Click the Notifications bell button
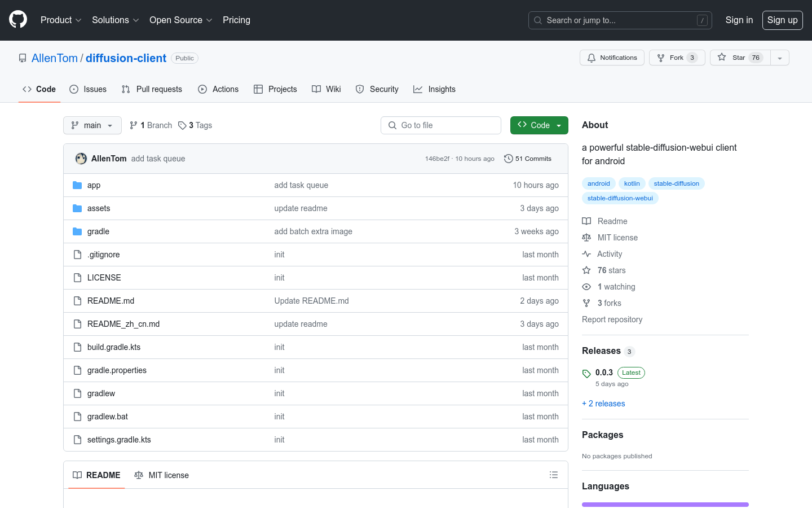This screenshot has width=812, height=508. pos(612,58)
